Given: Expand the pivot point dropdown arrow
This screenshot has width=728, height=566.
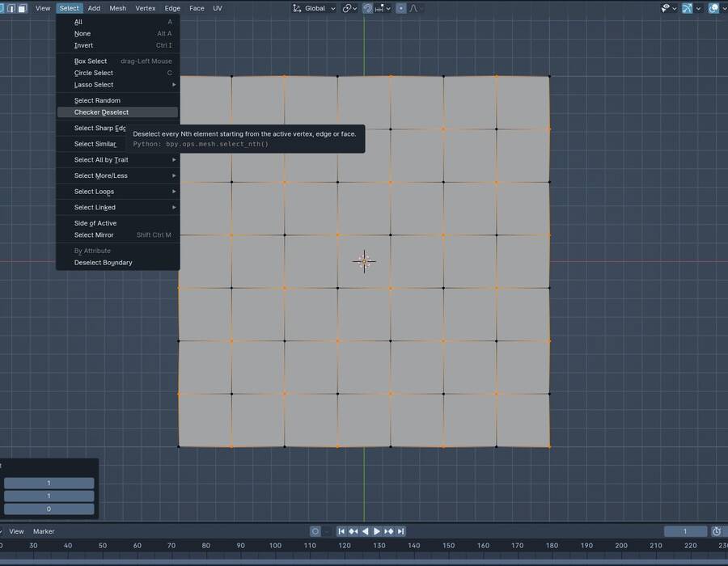Looking at the screenshot, I should click(x=355, y=8).
